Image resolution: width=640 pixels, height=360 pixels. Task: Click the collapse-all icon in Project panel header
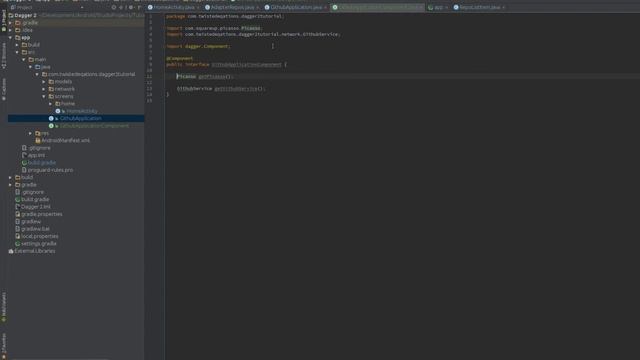coord(121,7)
